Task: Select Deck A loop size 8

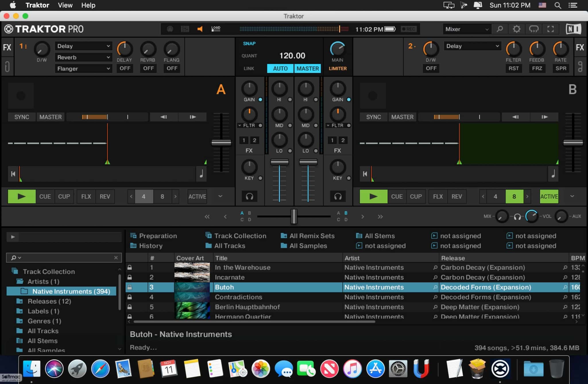Action: [162, 196]
